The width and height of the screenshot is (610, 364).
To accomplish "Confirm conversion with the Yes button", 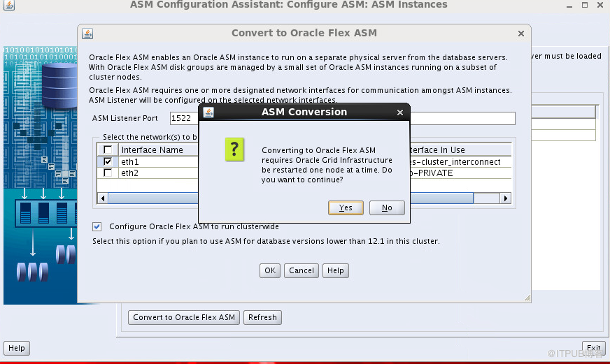I will point(346,208).
